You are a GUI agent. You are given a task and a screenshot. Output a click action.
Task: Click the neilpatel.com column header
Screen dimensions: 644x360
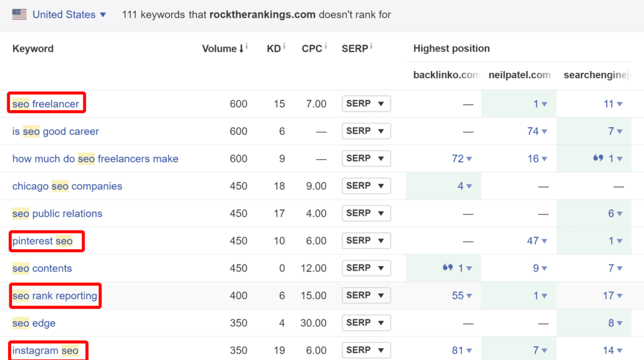[x=519, y=75]
